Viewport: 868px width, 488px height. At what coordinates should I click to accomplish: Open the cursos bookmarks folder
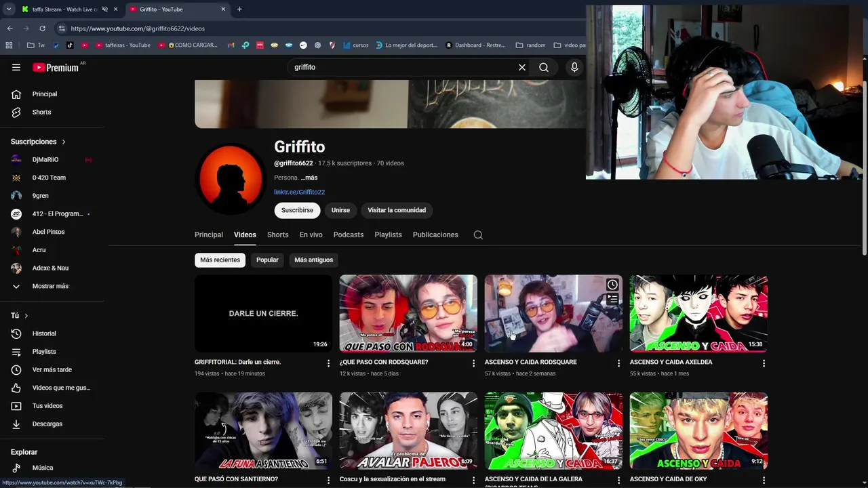[x=355, y=45]
